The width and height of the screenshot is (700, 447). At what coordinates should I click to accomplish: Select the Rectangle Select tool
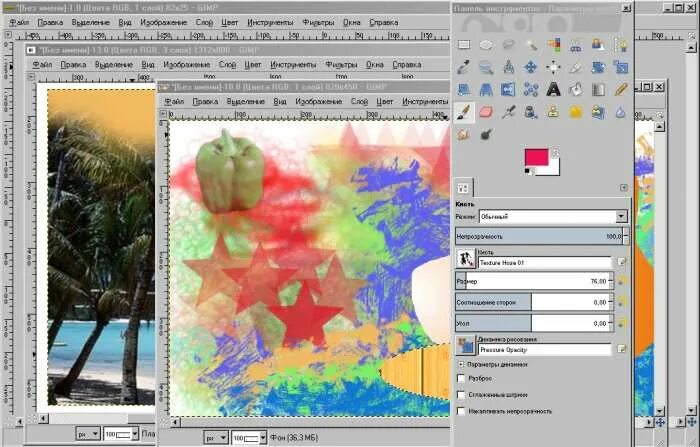tap(464, 45)
